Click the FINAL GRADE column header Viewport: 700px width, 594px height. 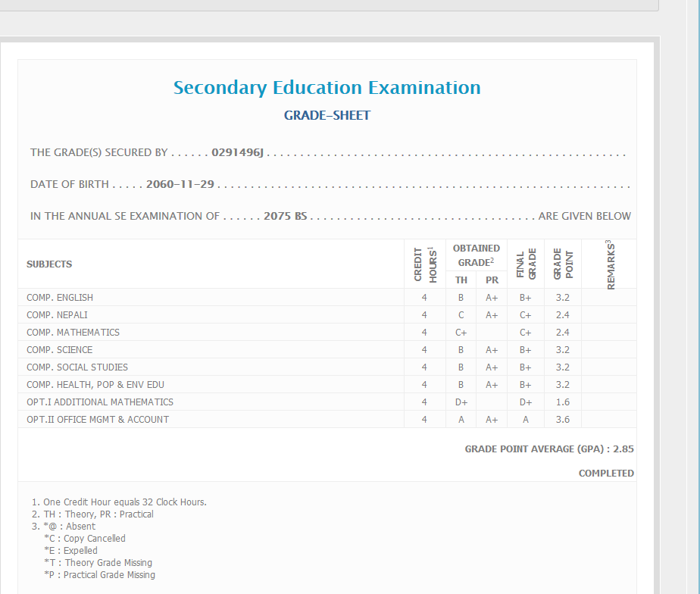[526, 264]
